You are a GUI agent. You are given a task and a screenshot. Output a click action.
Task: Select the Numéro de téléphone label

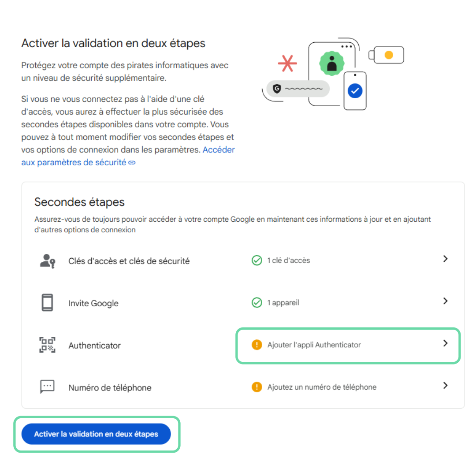[x=110, y=388]
